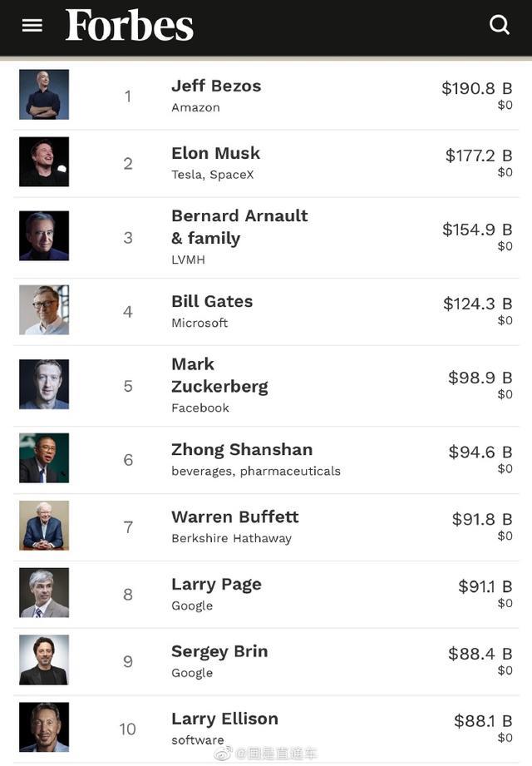Open the Sergey Brin name link
The height and width of the screenshot is (766, 532).
coord(219,651)
